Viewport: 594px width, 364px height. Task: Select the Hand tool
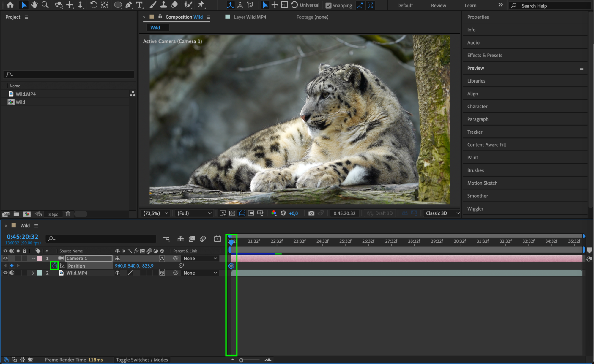click(x=34, y=5)
